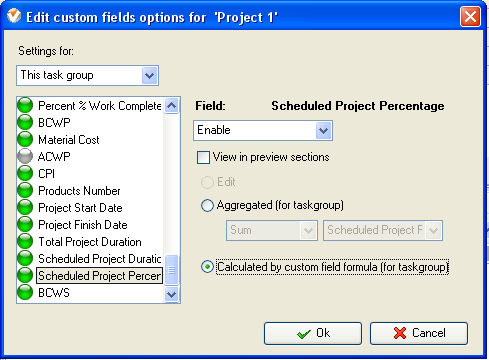Click the field list scroll-up arrow
The width and height of the screenshot is (489, 360).
pyautogui.click(x=171, y=106)
